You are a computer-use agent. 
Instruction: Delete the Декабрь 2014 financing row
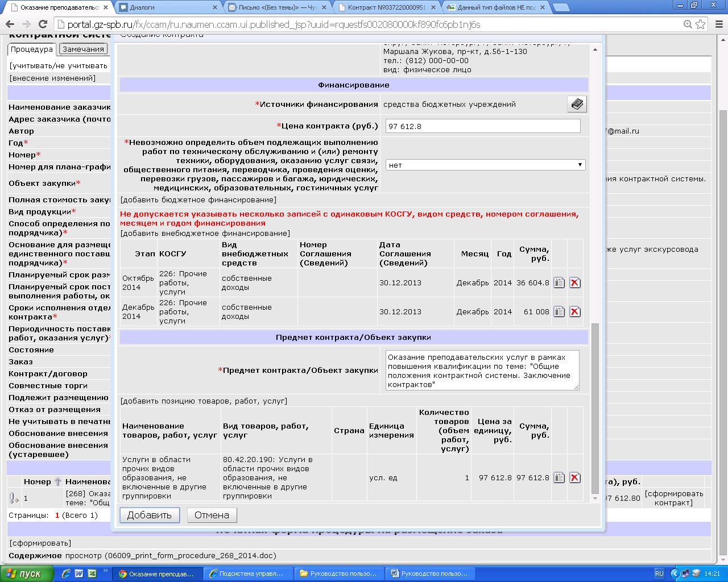(575, 311)
